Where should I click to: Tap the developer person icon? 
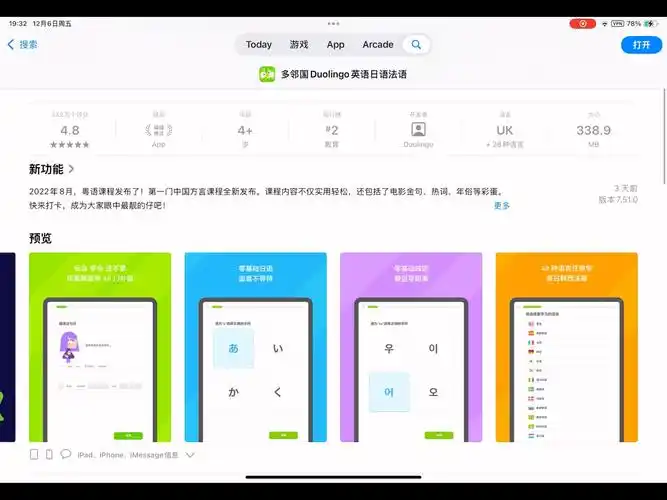418,129
